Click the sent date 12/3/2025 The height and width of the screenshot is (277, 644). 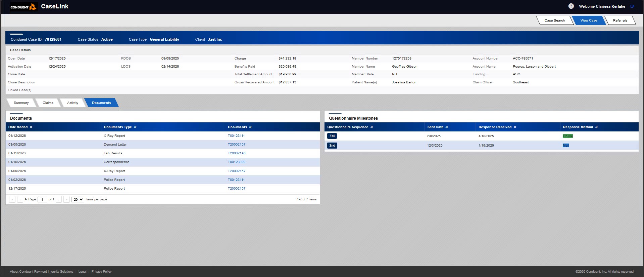[x=435, y=146]
